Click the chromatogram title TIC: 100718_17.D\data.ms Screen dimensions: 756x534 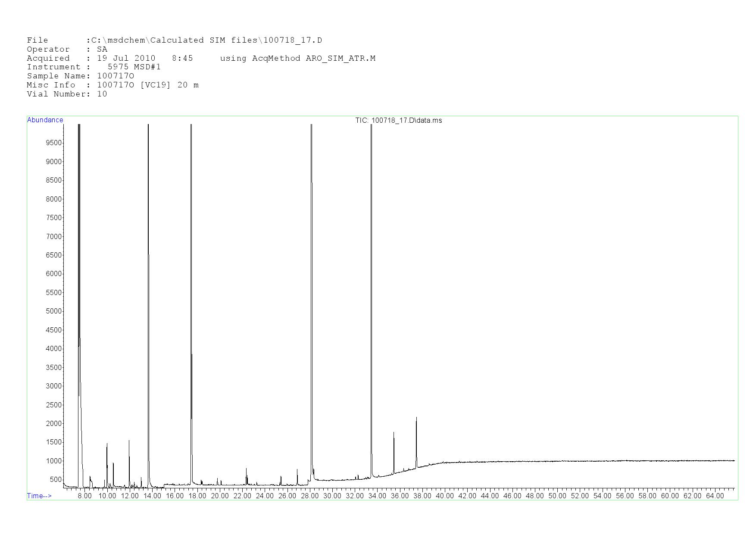398,121
